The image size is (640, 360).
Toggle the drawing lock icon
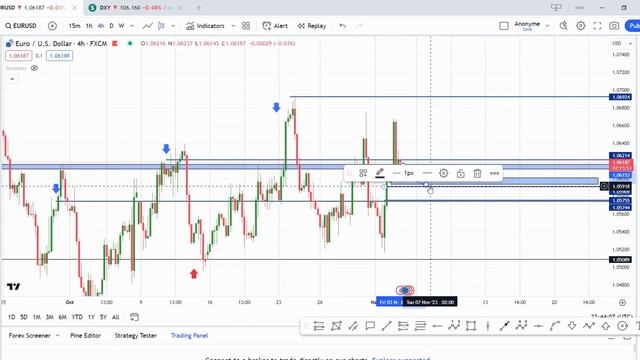[460, 173]
